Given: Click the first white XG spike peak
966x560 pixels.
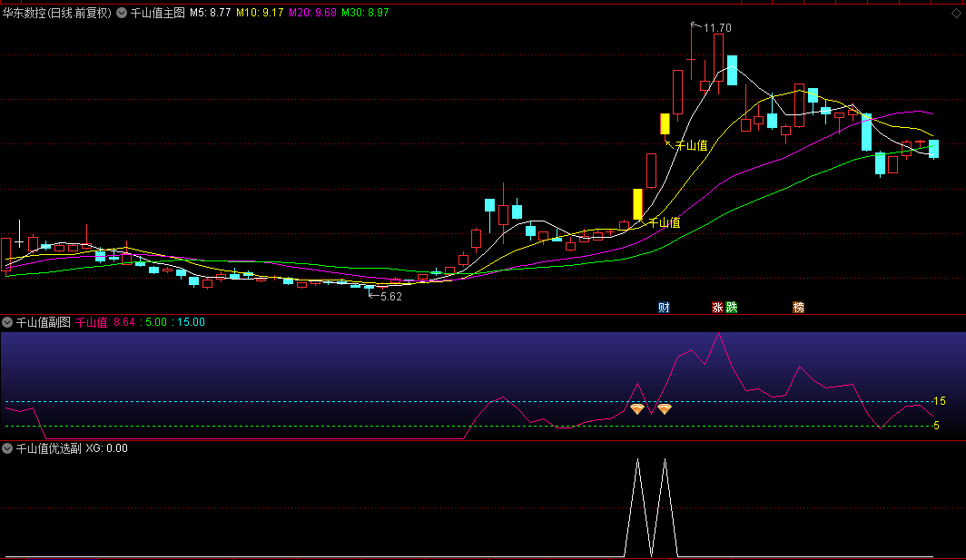Looking at the screenshot, I should pos(637,459).
